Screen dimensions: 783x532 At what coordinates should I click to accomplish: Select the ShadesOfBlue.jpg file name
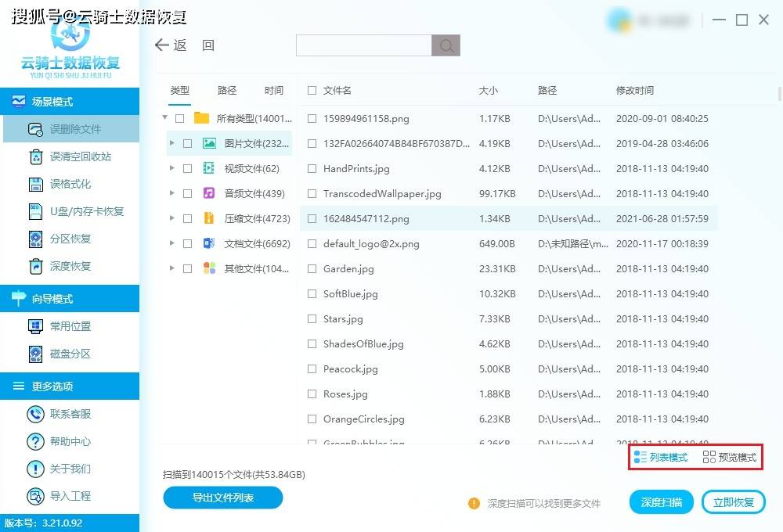coord(363,344)
